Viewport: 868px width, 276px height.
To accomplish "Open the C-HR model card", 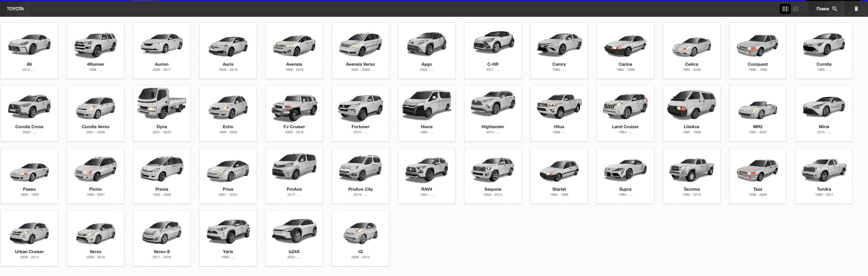I will point(493,51).
